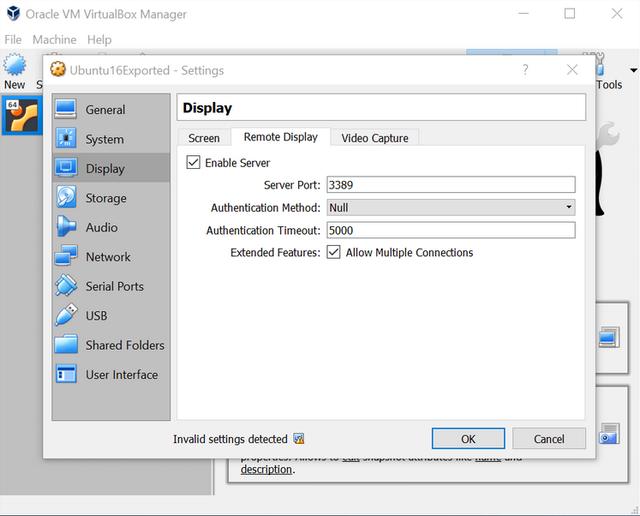Viewport: 640px width, 516px height.
Task: Click New VM icon in VirtualBox Manager toolbar
Action: (x=14, y=64)
